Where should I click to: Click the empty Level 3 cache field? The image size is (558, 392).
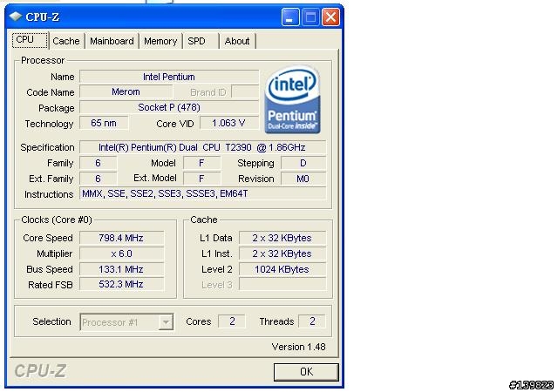coord(282,285)
